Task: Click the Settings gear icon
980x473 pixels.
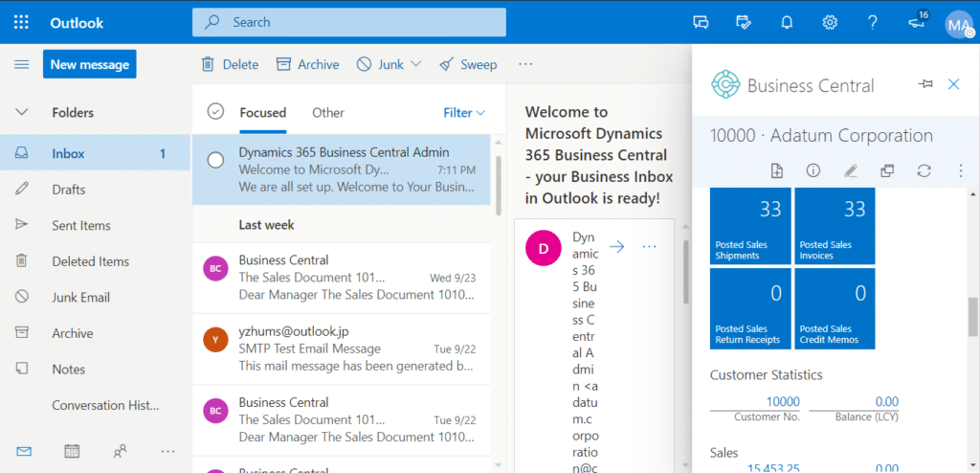Action: (x=830, y=22)
